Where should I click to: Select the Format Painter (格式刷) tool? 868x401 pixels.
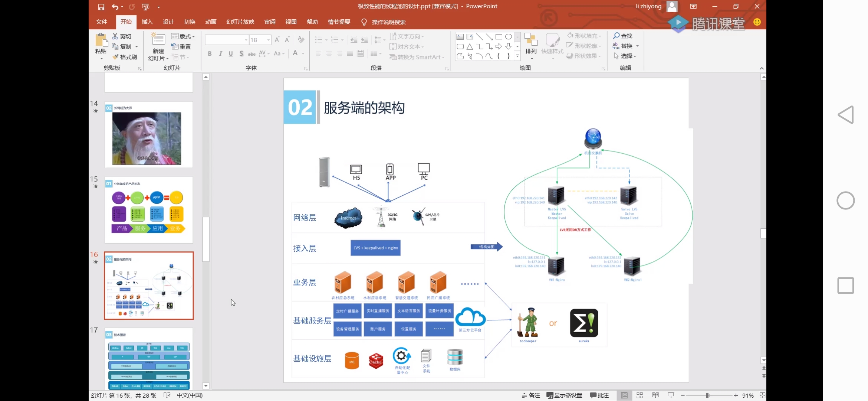click(125, 56)
